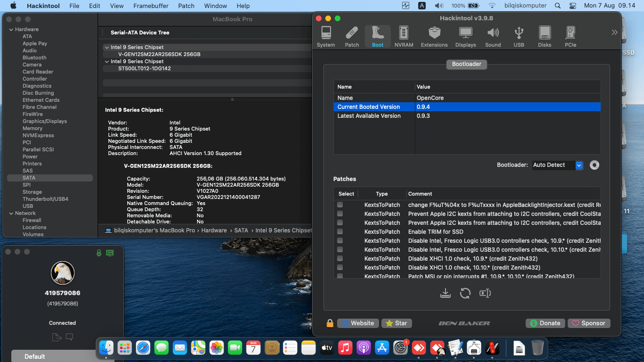Click the green lock security icon

[99, 253]
